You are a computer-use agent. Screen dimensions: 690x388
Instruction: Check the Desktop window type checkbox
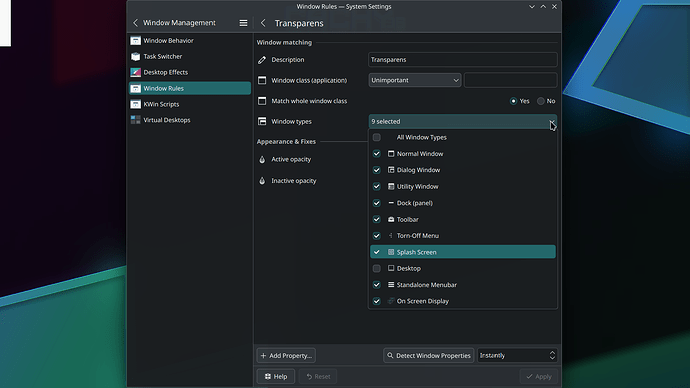(377, 268)
